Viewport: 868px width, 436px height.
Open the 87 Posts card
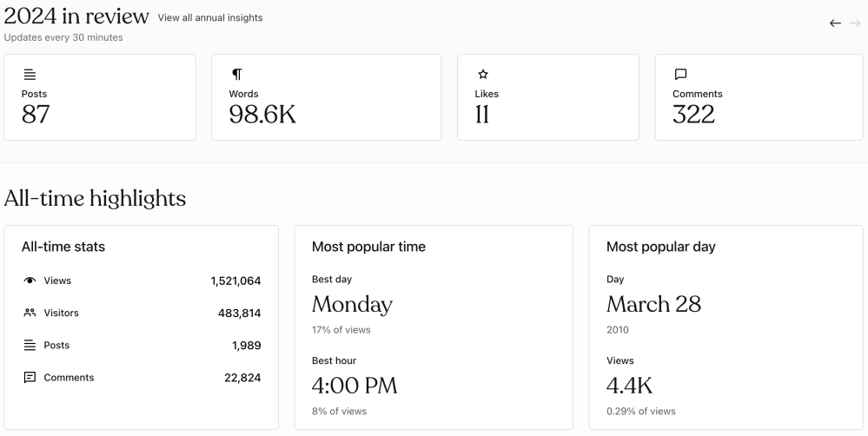pos(99,97)
